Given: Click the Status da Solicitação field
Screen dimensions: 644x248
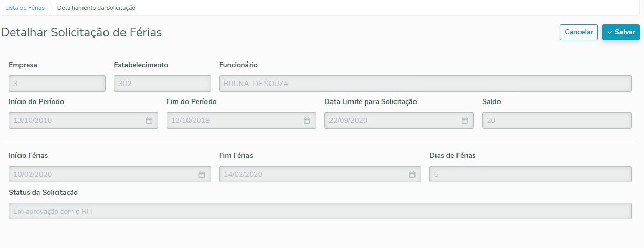Looking at the screenshot, I should point(320,211).
